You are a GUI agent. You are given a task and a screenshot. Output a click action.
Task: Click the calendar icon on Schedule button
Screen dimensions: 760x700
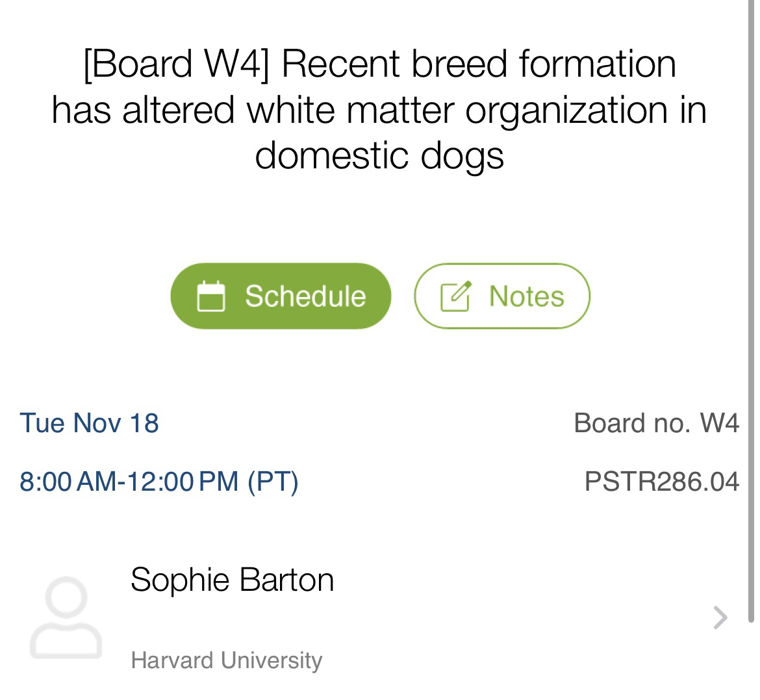pos(210,296)
